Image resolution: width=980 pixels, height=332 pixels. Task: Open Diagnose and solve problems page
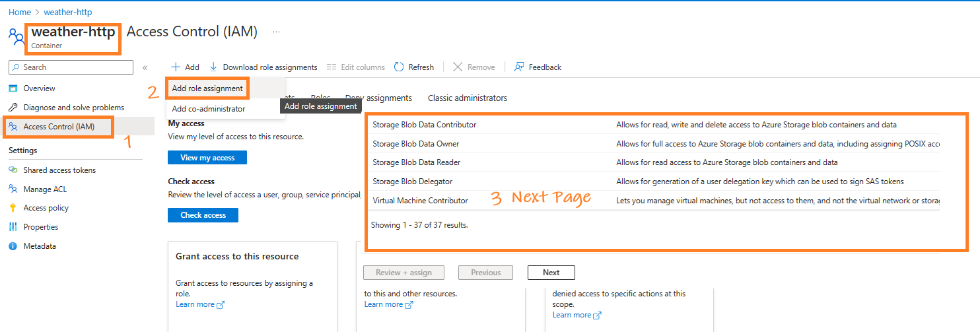pos(73,108)
